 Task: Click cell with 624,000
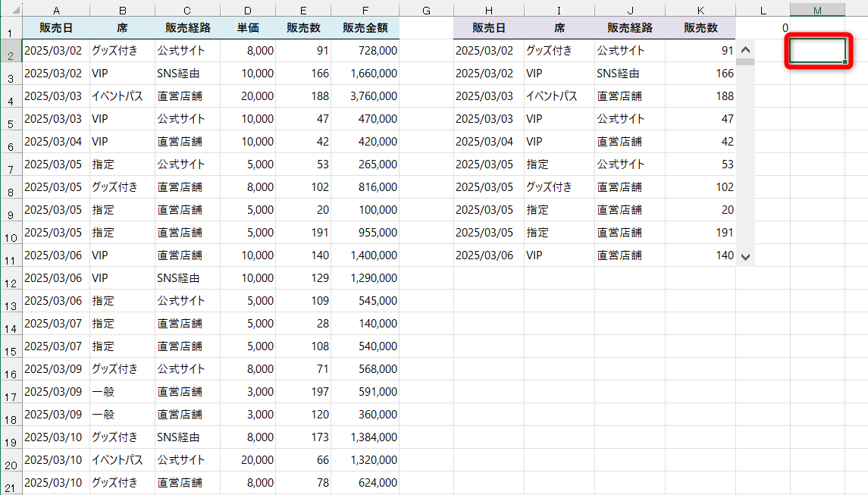(365, 482)
